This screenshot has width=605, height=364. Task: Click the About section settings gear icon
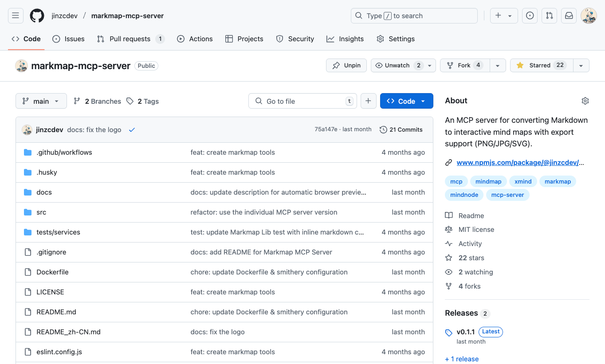(585, 101)
